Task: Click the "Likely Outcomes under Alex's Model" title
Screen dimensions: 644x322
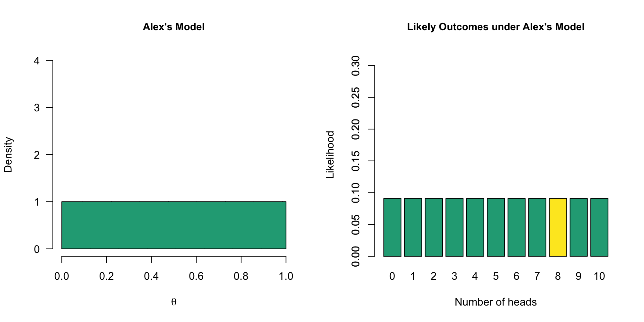Action: (496, 27)
